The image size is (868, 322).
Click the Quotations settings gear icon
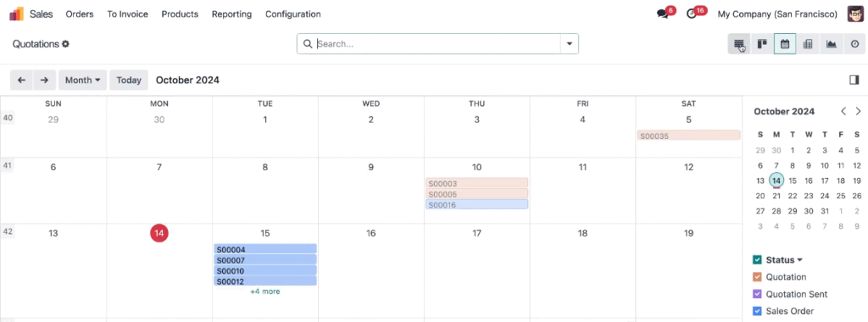[x=65, y=44]
